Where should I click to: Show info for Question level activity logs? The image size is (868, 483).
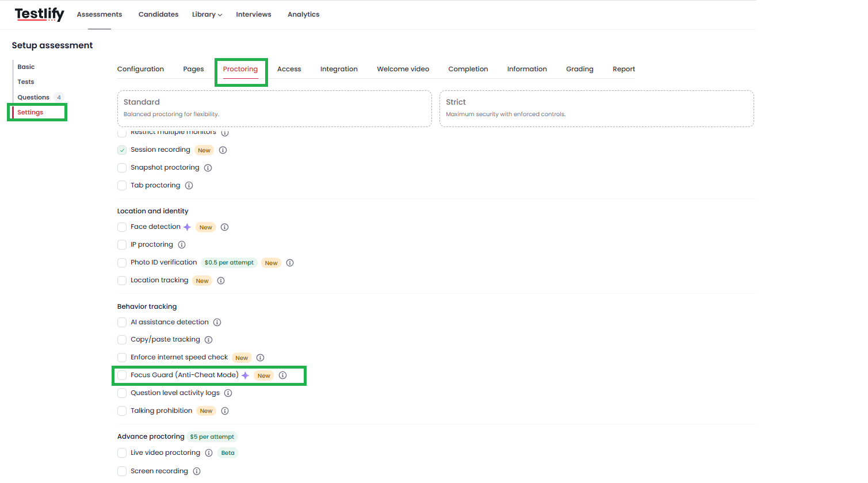[228, 393]
